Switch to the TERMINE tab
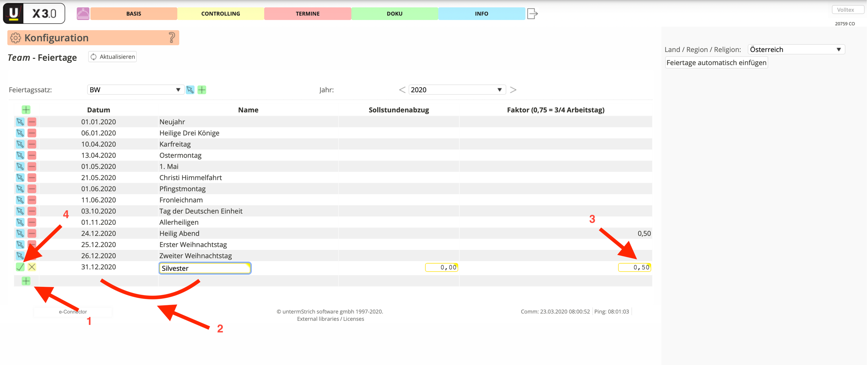Image resolution: width=868 pixels, height=365 pixels. (307, 13)
